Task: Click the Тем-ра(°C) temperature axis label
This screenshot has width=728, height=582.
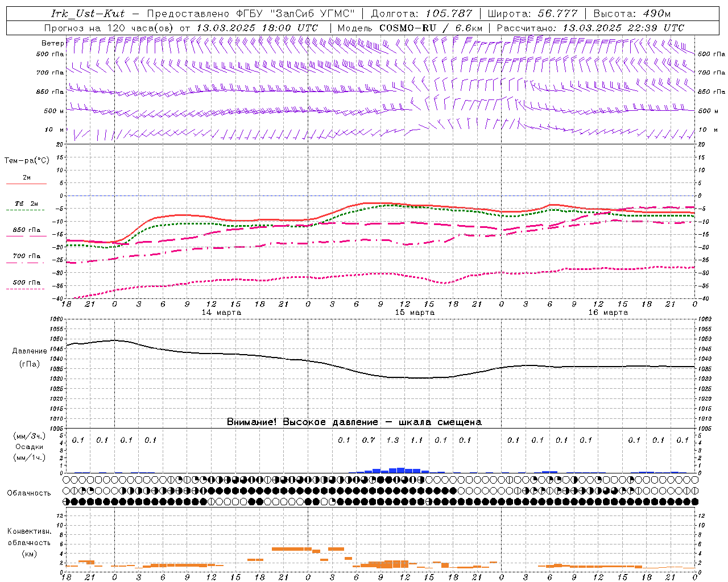Action: tap(27, 161)
